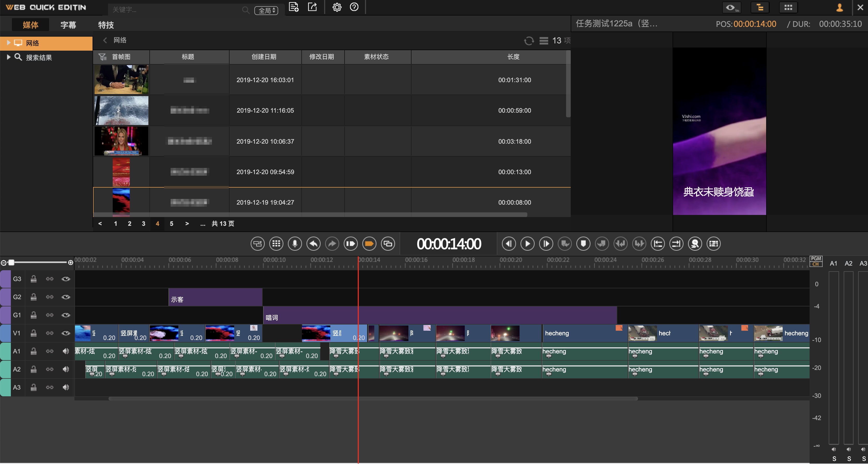Viewport: 868px width, 464px height.
Task: Switch to grid layout icon top-right
Action: [788, 7]
